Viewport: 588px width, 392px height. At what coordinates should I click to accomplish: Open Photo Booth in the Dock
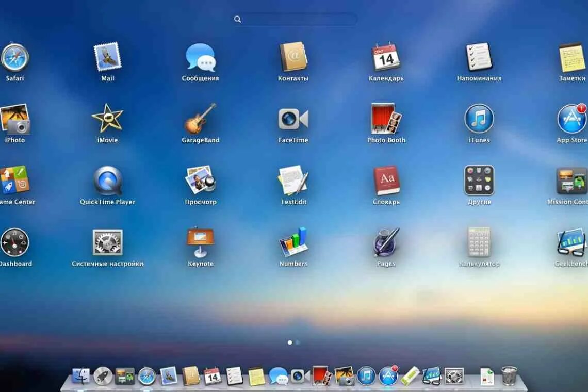[322, 376]
